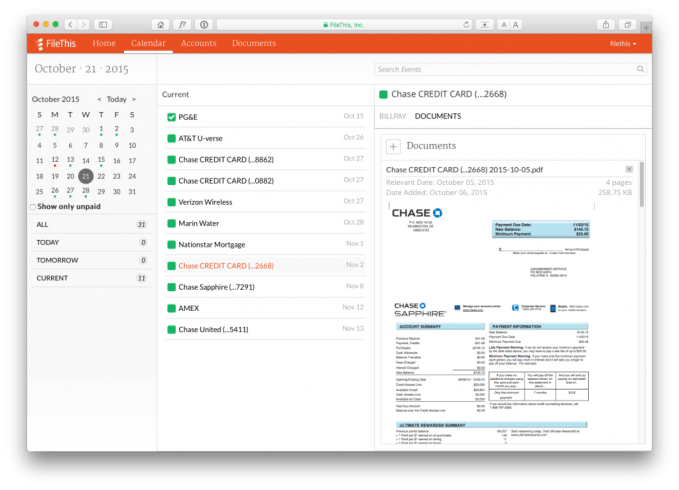This screenshot has width=679, height=490.
Task: Reload the page with refresh icon
Action: pos(466,25)
